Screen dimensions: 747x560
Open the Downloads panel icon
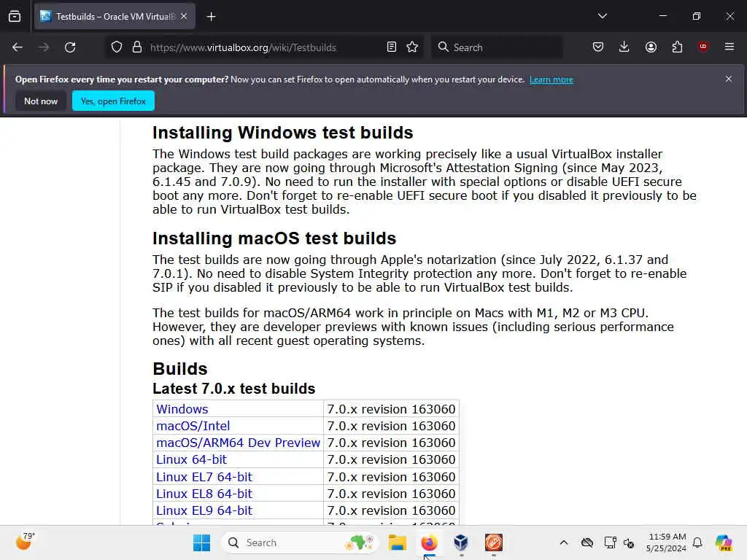(x=624, y=47)
